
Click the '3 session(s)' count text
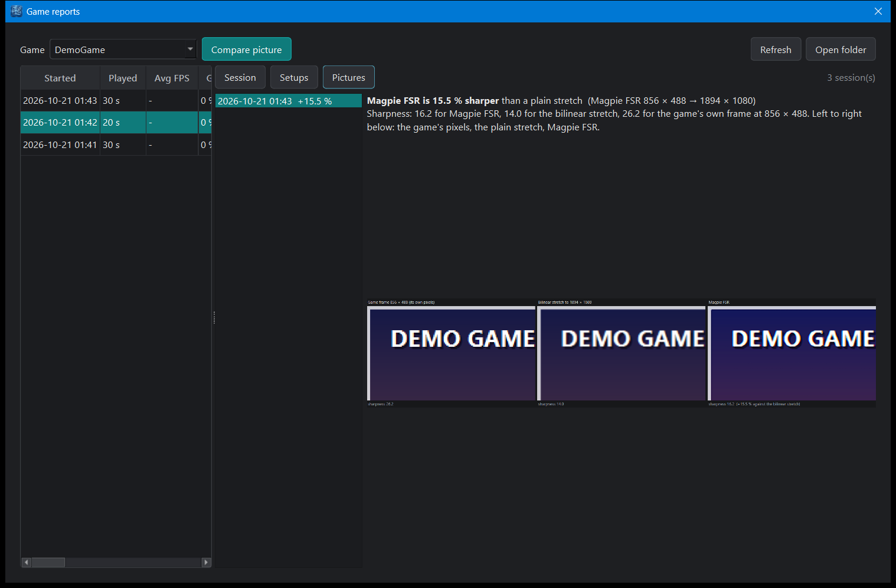pyautogui.click(x=851, y=77)
